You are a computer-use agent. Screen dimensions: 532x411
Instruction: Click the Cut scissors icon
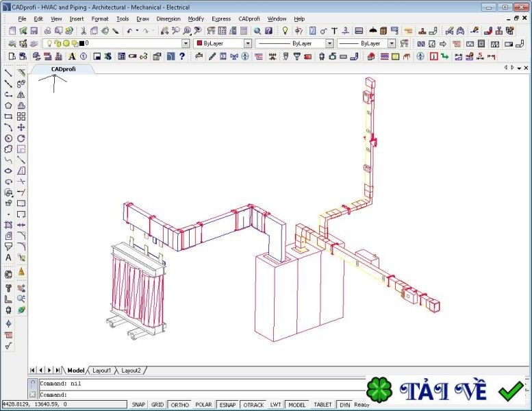[83, 31]
